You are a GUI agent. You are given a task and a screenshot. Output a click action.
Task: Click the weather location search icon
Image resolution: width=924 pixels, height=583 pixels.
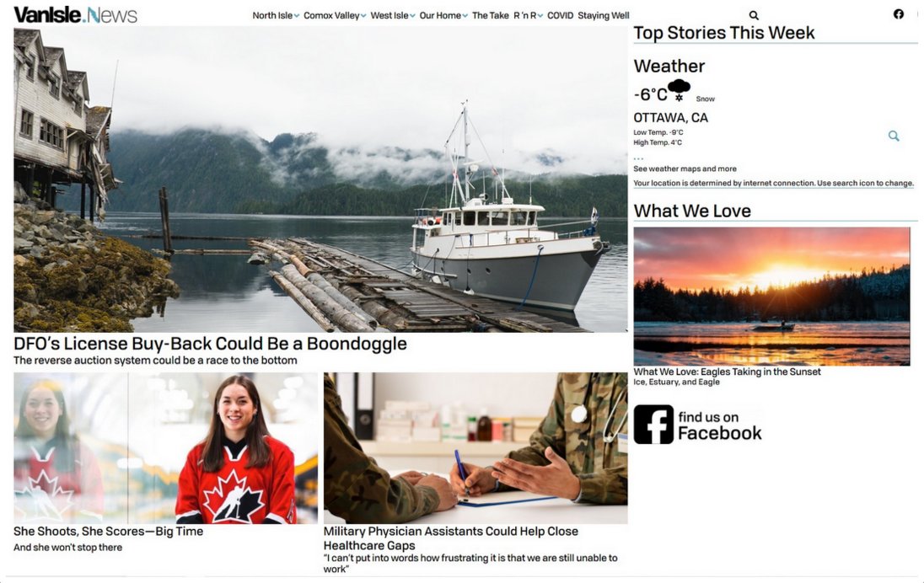(894, 136)
